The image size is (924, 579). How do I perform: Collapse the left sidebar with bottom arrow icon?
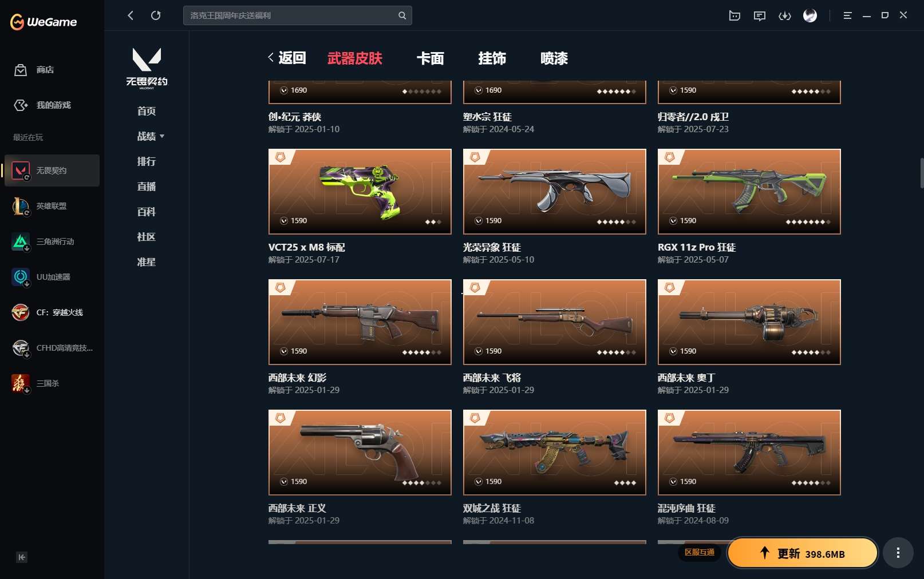[x=22, y=557]
